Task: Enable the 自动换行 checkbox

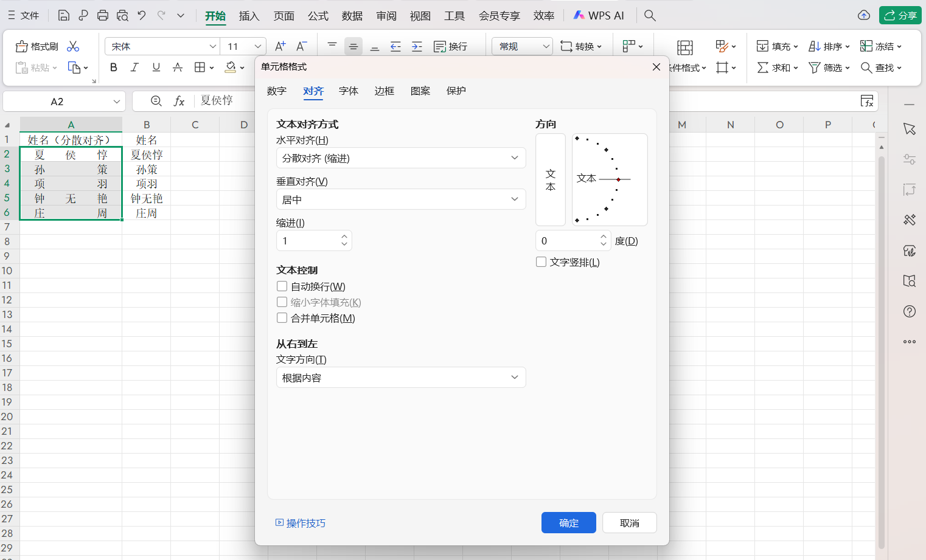Action: [282, 286]
